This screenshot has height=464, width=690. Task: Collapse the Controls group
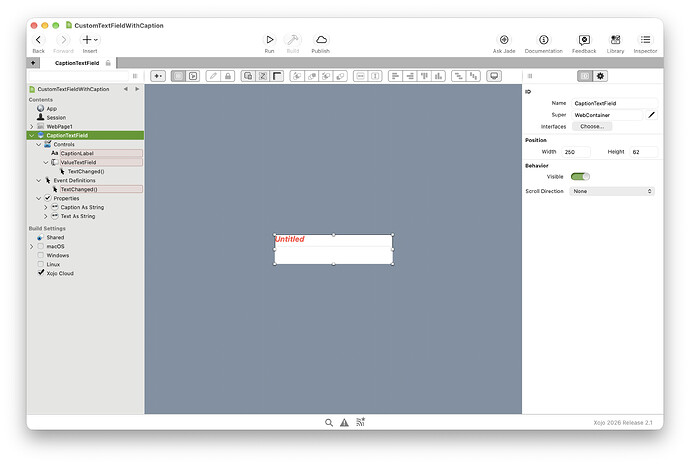39,144
